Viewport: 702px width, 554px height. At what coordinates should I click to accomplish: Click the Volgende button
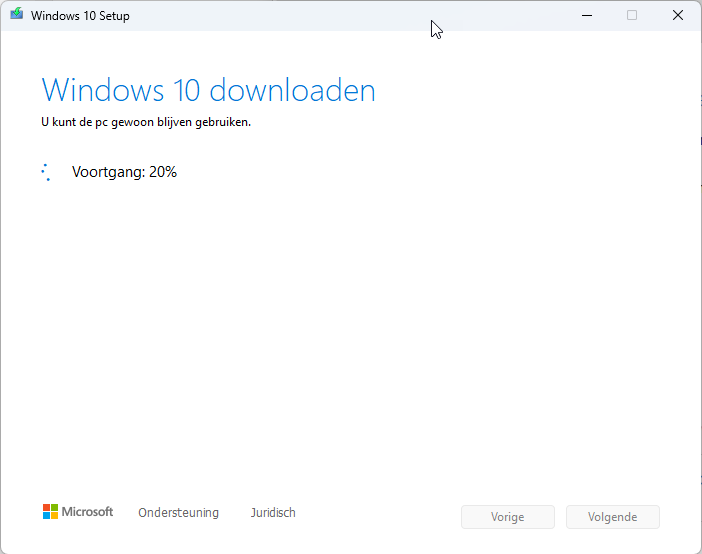coord(612,517)
